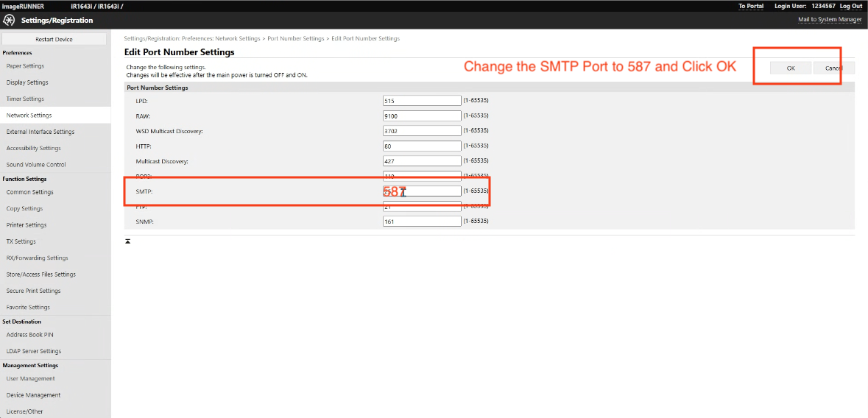
Task: Cancel the port number changes
Action: pyautogui.click(x=833, y=68)
